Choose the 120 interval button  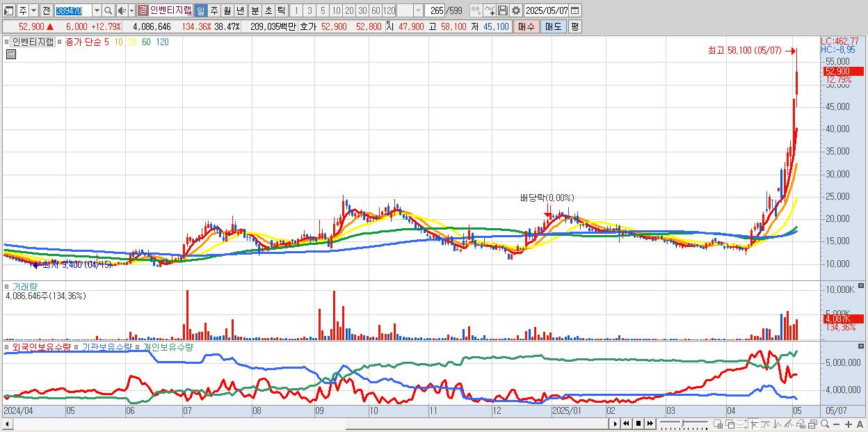tap(389, 10)
